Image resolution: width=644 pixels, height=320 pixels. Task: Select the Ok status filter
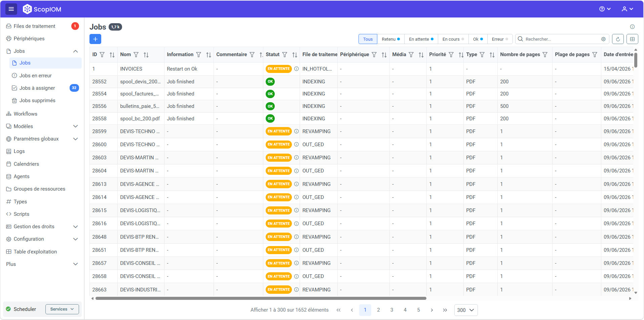(x=478, y=39)
